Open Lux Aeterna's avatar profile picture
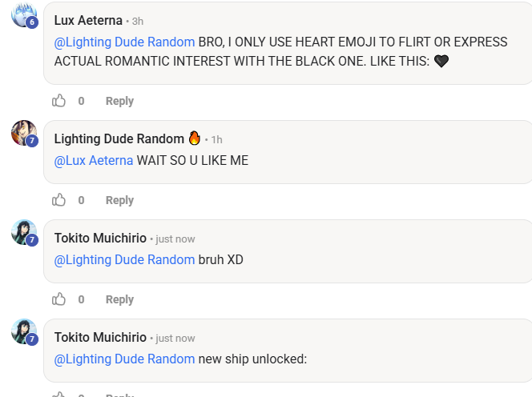 pos(24,14)
